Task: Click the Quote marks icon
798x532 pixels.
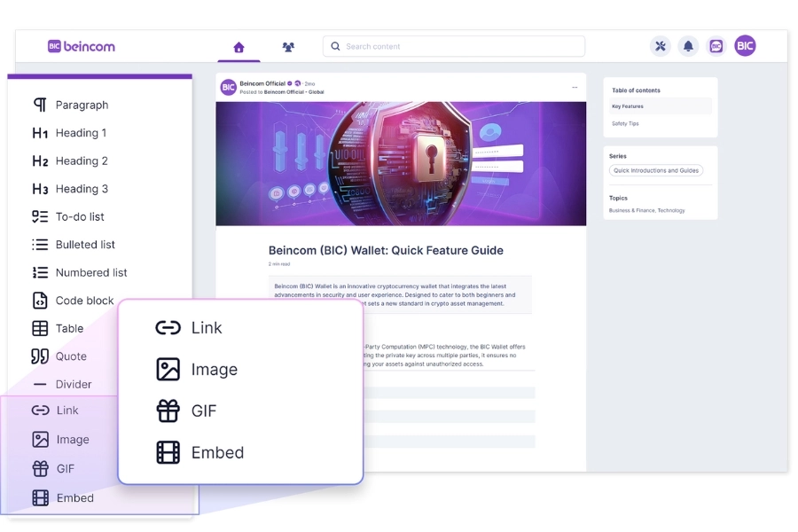Action: tap(40, 356)
